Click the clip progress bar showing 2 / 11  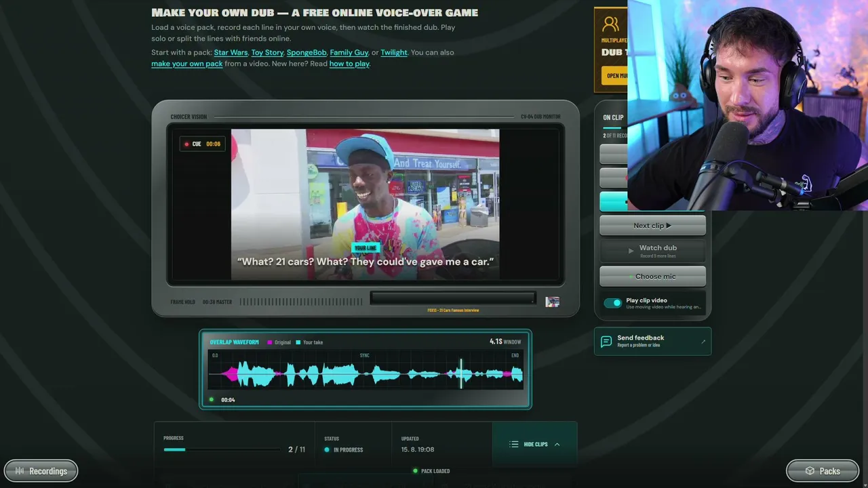(x=222, y=449)
